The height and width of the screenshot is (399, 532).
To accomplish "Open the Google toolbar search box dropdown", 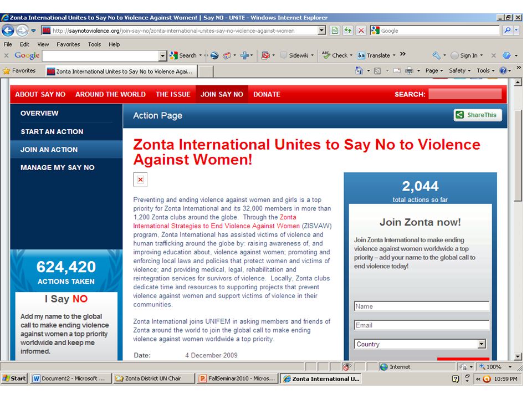I will click(x=163, y=55).
